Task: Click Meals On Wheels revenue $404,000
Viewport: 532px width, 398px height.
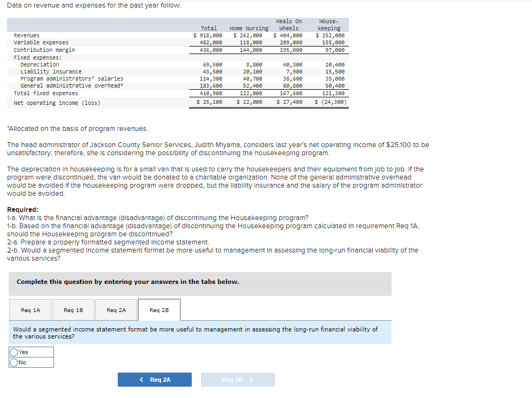Action: [x=288, y=35]
